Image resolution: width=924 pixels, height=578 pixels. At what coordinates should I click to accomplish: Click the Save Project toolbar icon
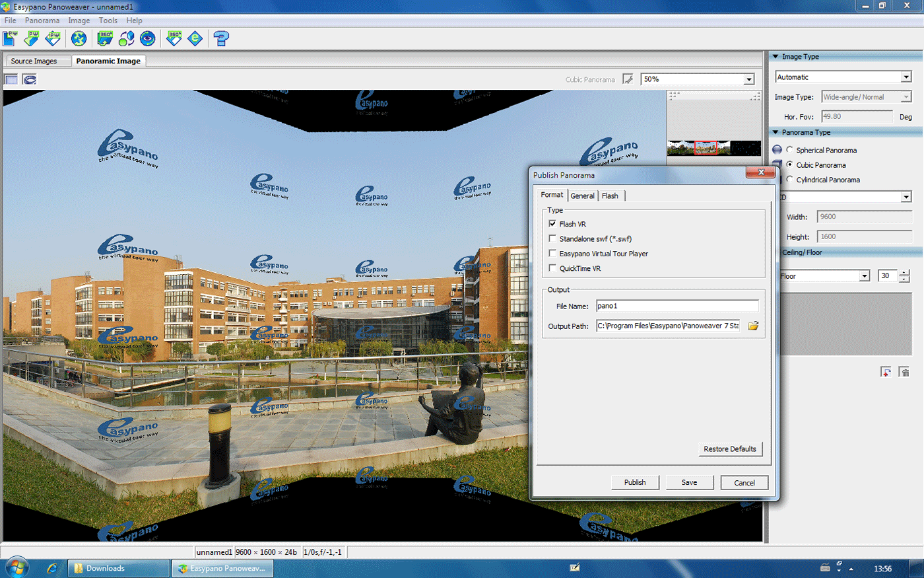[x=53, y=38]
